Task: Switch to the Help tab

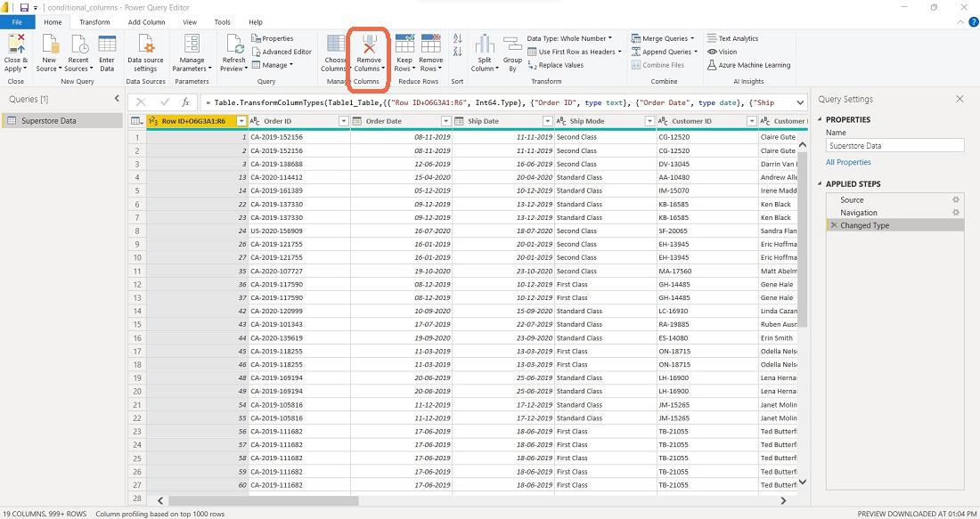Action: pos(256,22)
